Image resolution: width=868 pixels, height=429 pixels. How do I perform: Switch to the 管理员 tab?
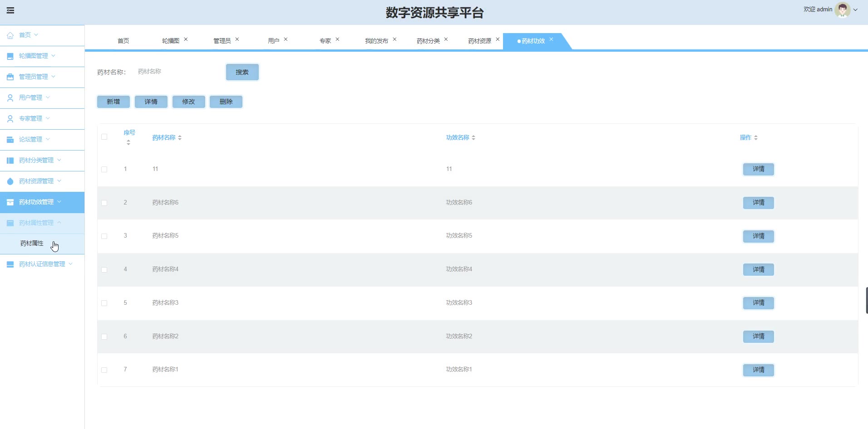[x=222, y=41]
